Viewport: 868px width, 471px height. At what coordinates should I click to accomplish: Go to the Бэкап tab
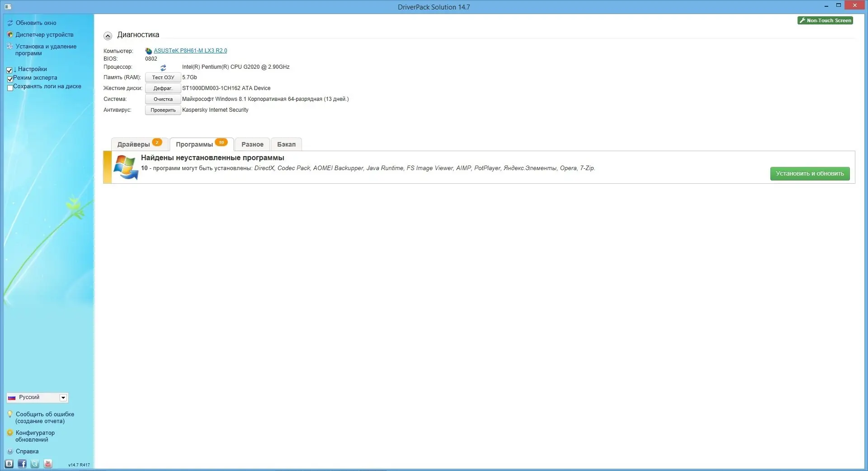pos(286,144)
